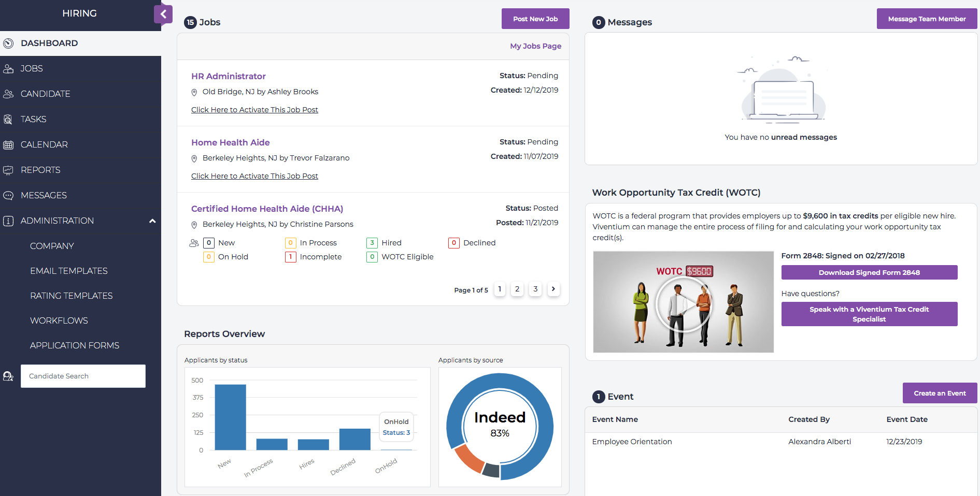Click the Jobs icon in sidebar
The image size is (980, 496).
click(x=8, y=69)
